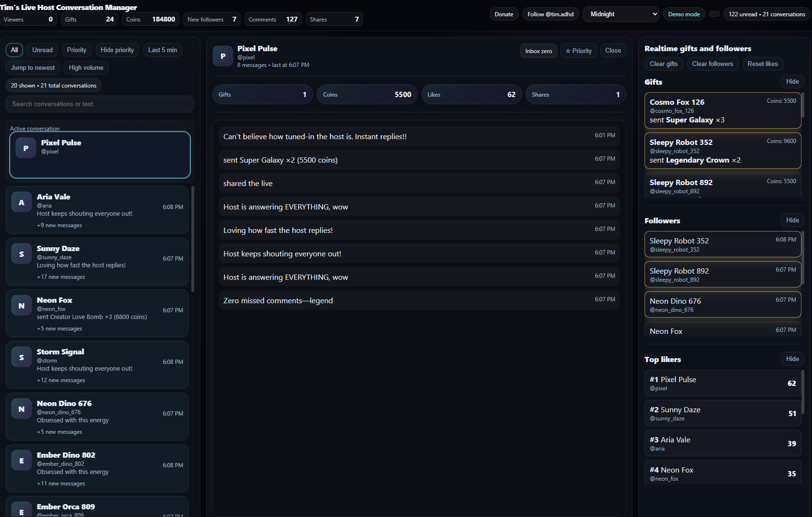Viewport: 812px width, 517px height.
Task: Click Neon Dino 676 avatar icon
Action: pyautogui.click(x=22, y=409)
